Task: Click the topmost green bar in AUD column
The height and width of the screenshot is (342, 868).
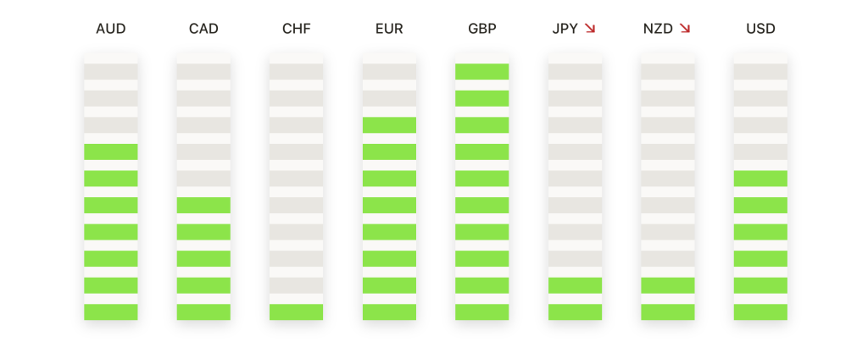Action: click(111, 152)
